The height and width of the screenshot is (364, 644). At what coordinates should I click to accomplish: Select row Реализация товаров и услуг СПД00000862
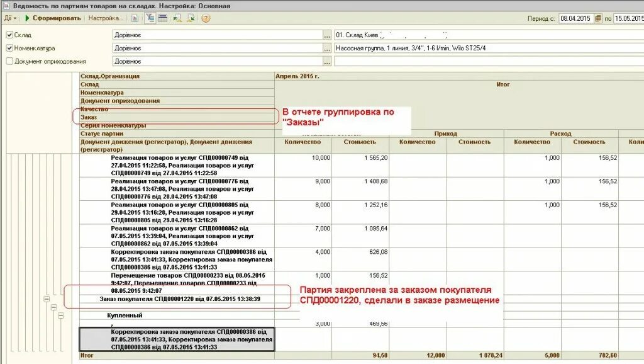pyautogui.click(x=177, y=236)
